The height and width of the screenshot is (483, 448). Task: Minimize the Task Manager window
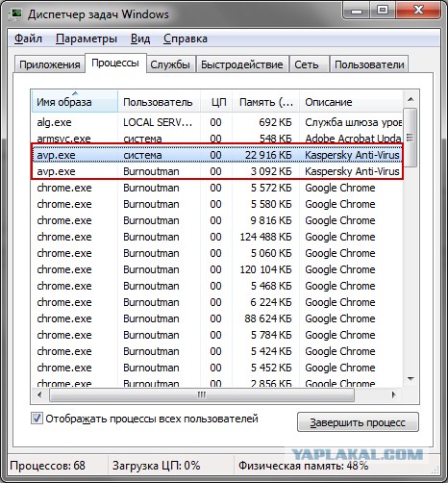pyautogui.click(x=357, y=11)
